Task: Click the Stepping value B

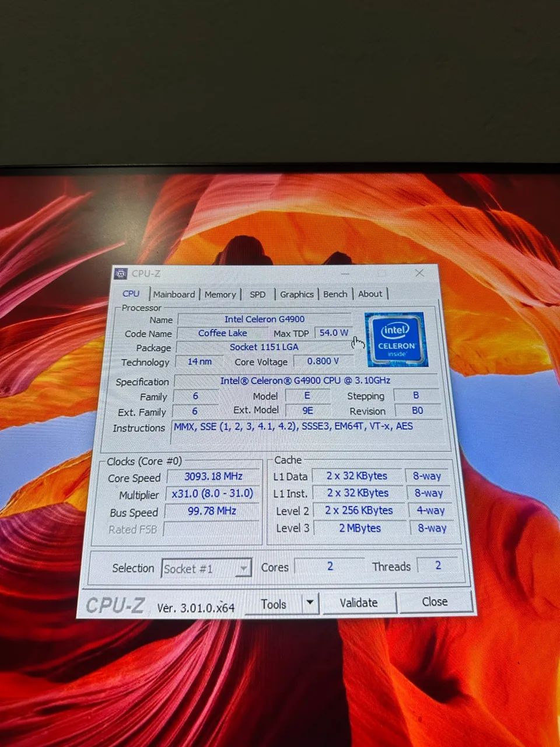Action: [x=416, y=395]
